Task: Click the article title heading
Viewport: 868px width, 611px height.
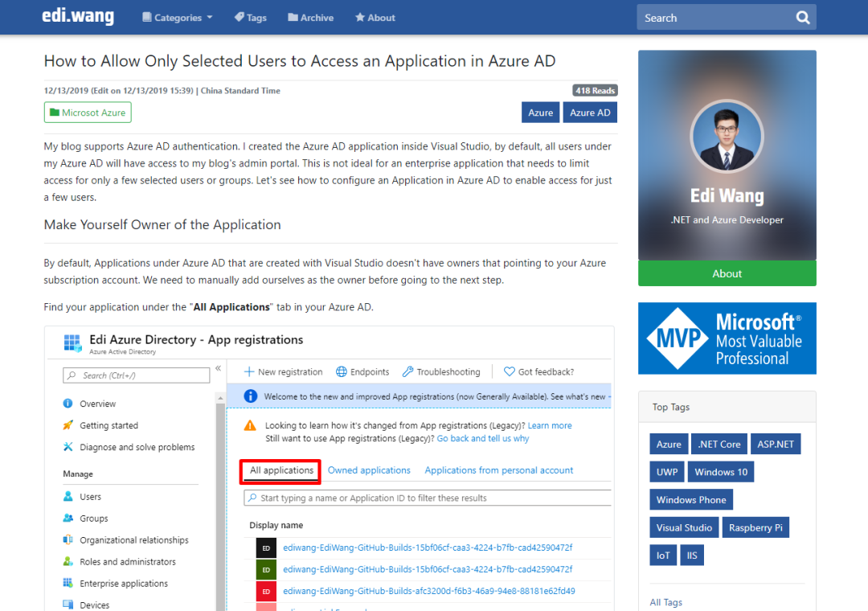Action: [300, 61]
